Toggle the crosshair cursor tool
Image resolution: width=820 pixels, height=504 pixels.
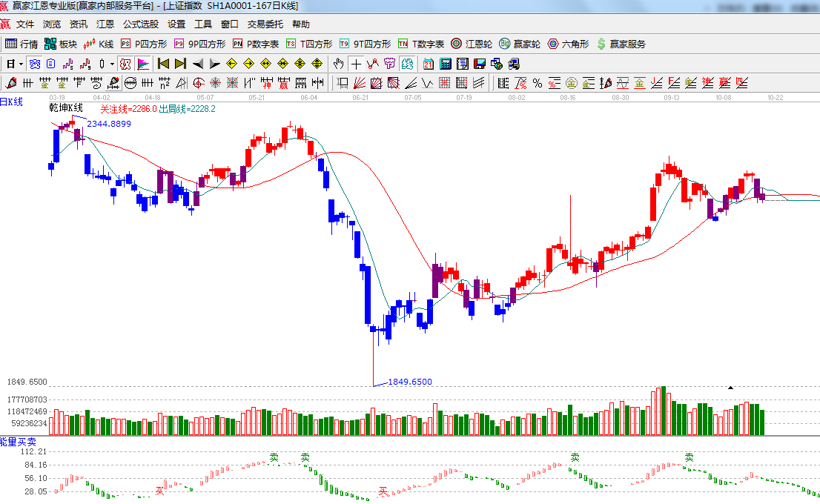(x=356, y=63)
